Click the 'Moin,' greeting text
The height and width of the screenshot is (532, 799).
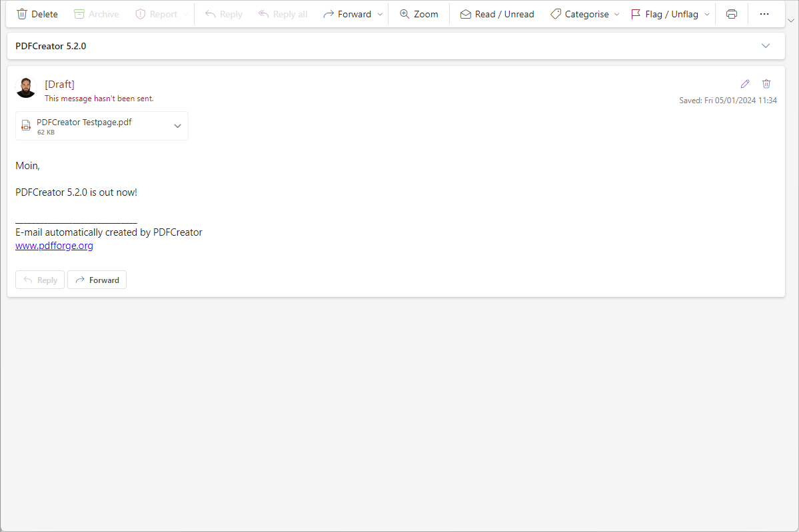click(x=27, y=166)
